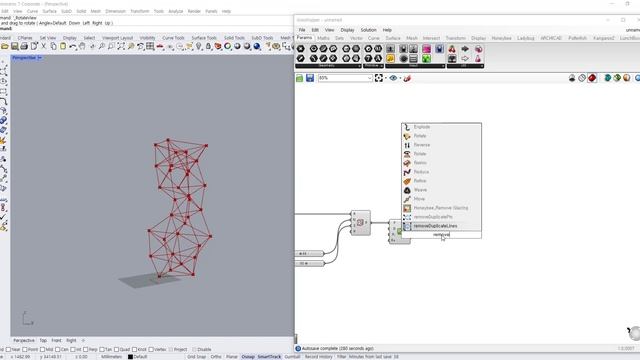Viewport: 640px width, 360px height.
Task: Click lock icon in Rhino toolbar
Action: (x=208, y=47)
